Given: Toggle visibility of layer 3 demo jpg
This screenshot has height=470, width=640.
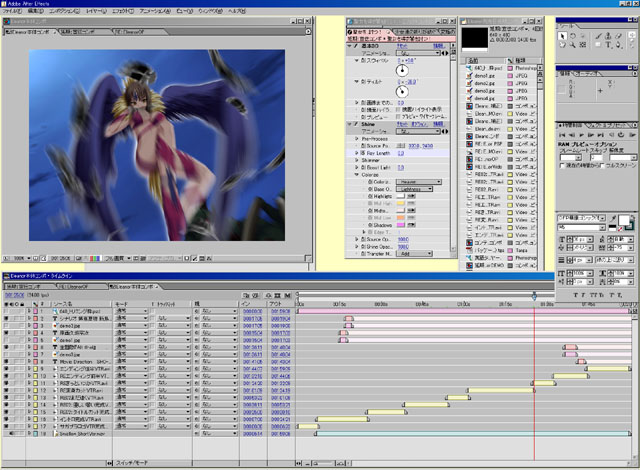Looking at the screenshot, I should pyautogui.click(x=6, y=326).
